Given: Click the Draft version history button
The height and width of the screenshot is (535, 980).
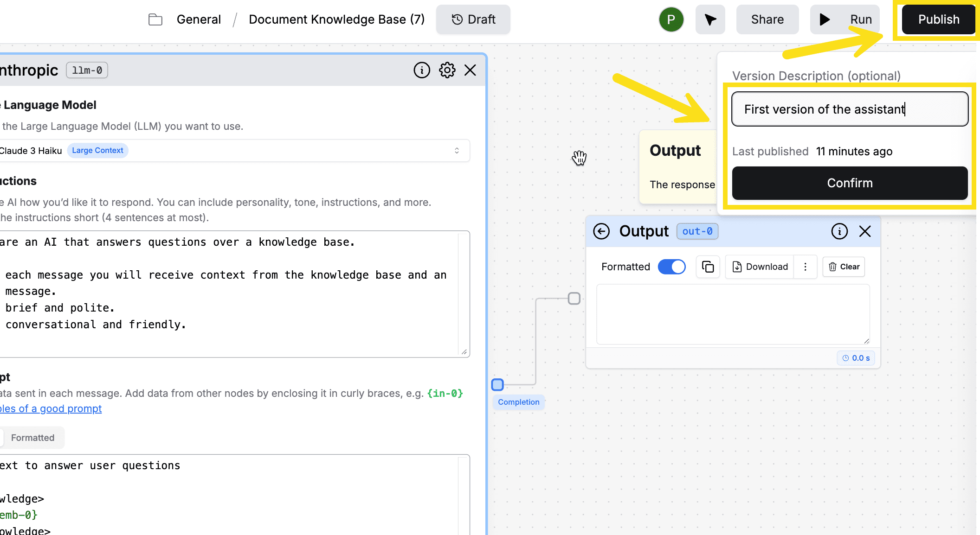Looking at the screenshot, I should [473, 19].
